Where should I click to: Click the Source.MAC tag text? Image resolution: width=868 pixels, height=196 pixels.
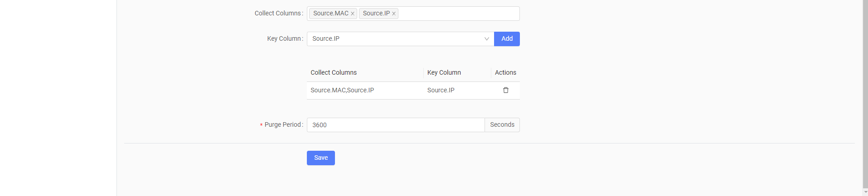(x=331, y=14)
